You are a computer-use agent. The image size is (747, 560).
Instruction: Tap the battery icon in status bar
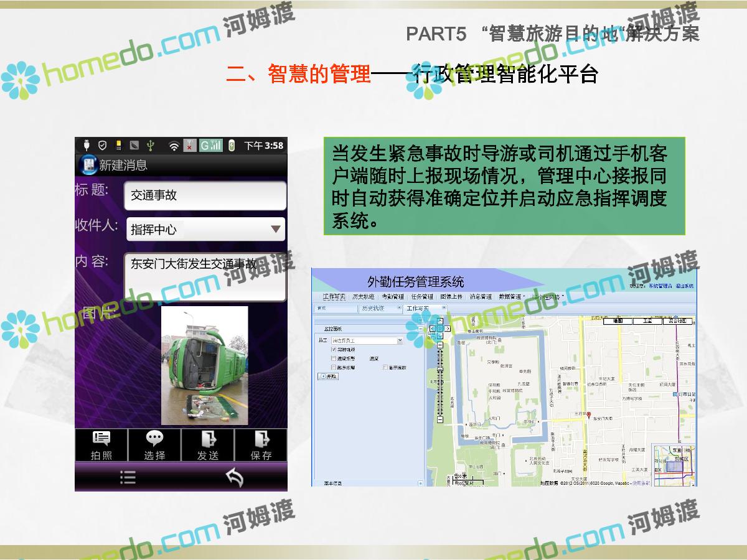click(x=232, y=146)
